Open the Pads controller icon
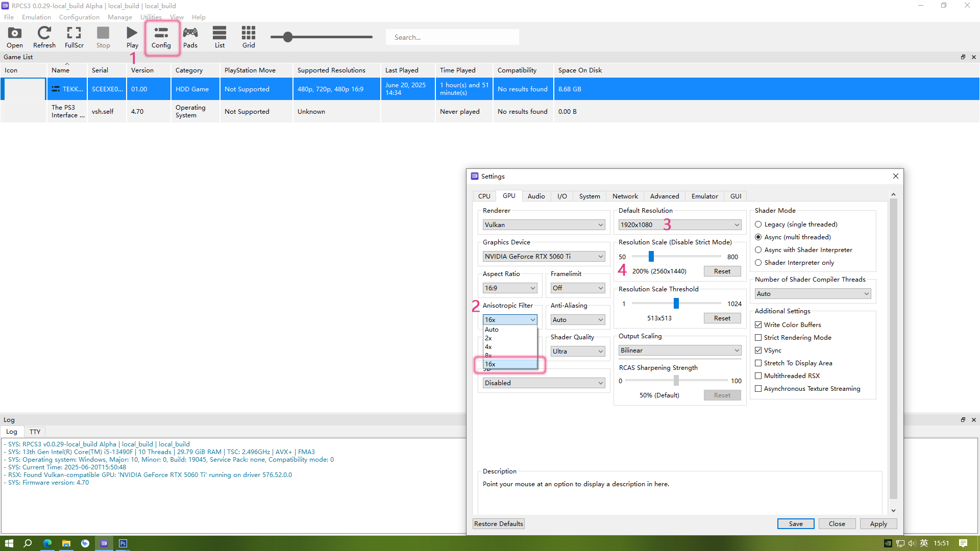The height and width of the screenshot is (551, 980). pos(190,37)
